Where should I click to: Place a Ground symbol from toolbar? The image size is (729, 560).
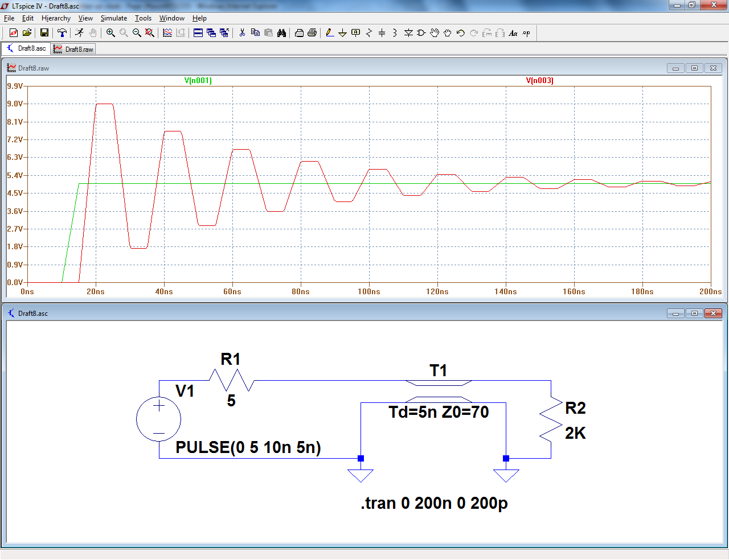click(x=343, y=33)
